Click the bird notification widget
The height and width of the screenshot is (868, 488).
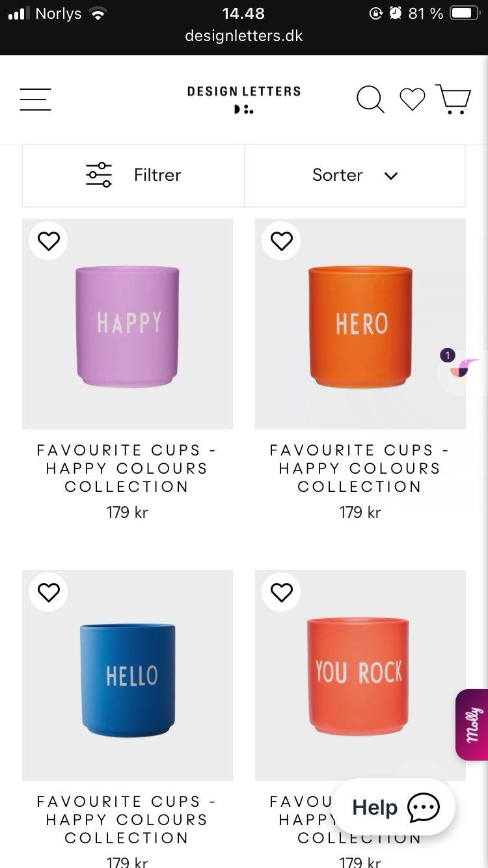[461, 369]
